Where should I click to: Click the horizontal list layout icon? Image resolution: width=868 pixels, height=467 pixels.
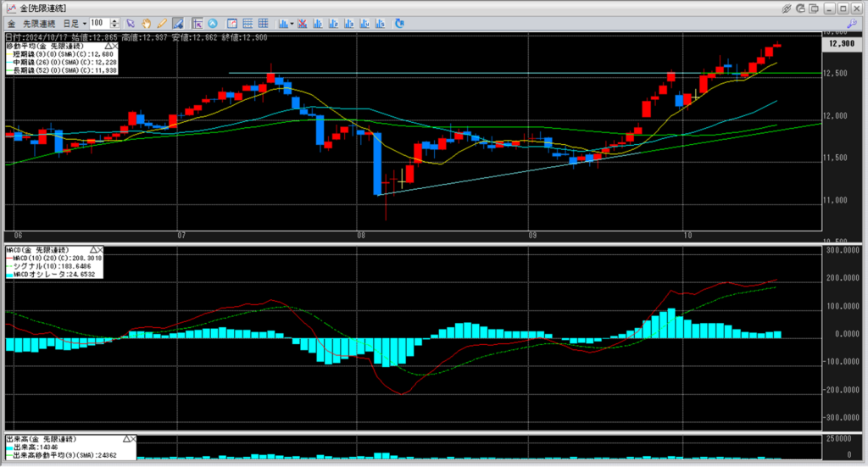(x=248, y=23)
